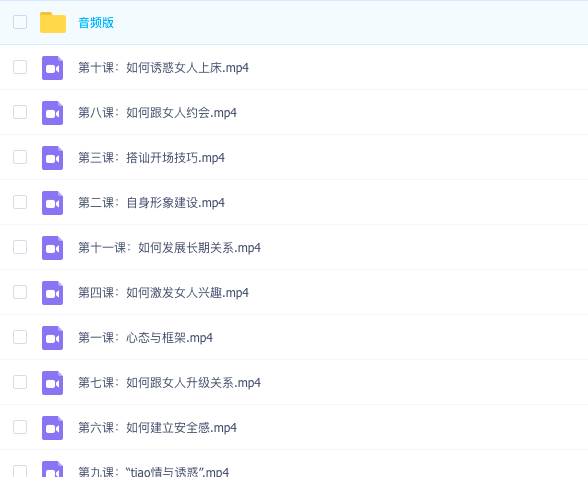Tick the checkbox for 音频版 folder

click(20, 22)
